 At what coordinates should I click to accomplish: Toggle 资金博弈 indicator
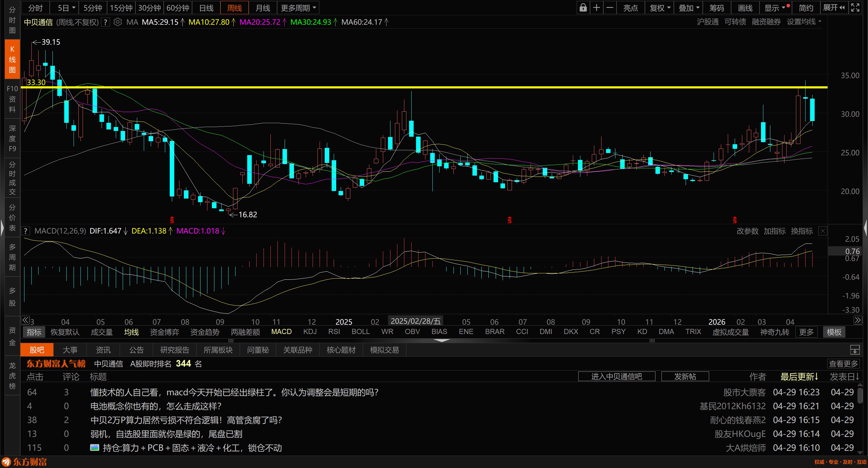coord(164,332)
